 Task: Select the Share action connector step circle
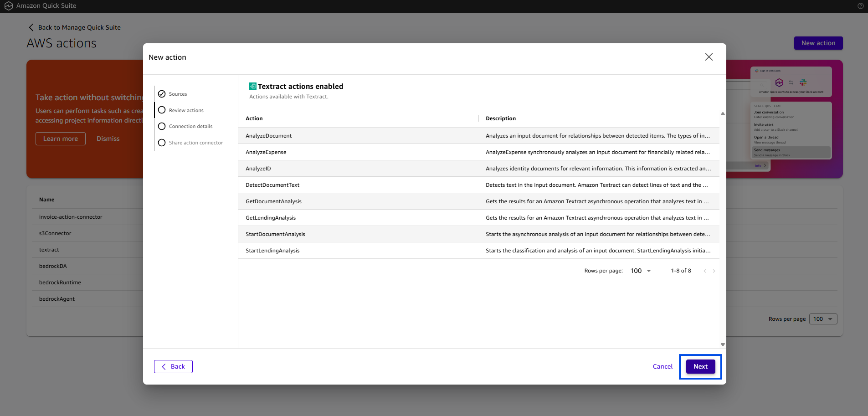coord(162,143)
